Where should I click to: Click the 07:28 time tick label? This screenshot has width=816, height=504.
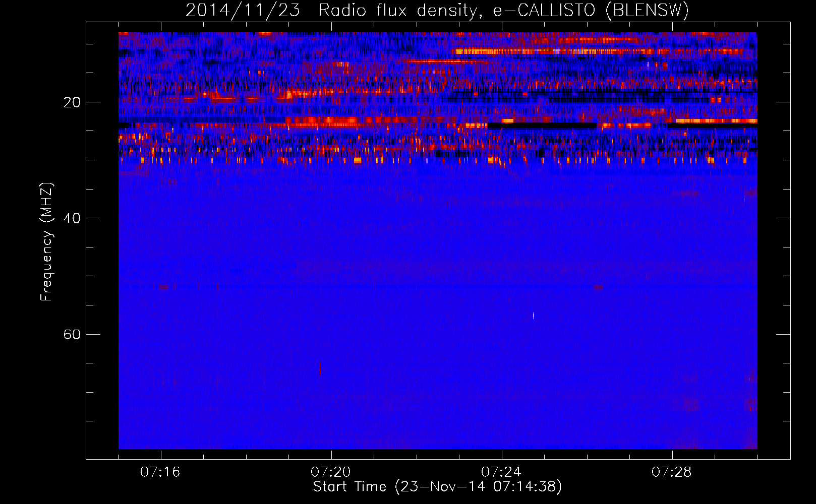point(672,472)
